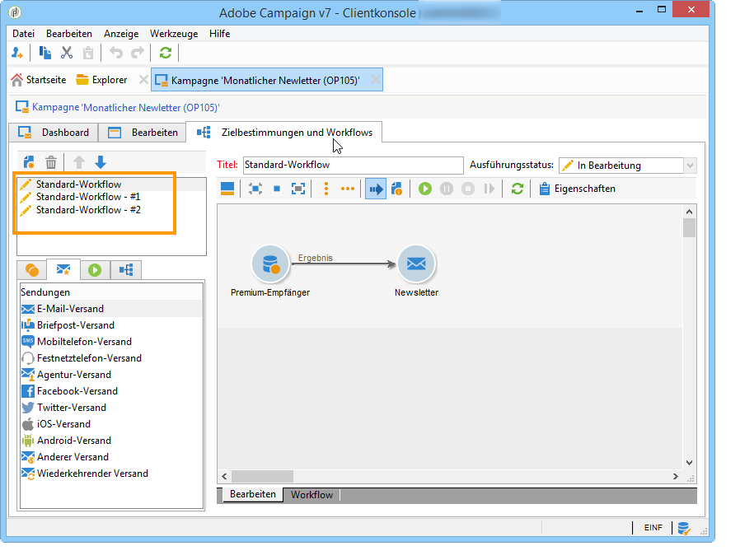Toggle the blue arrow progress display icon

click(376, 189)
